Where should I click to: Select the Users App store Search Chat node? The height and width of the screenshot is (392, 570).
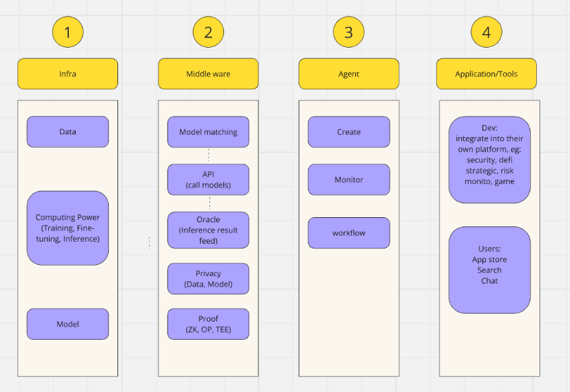pos(490,270)
